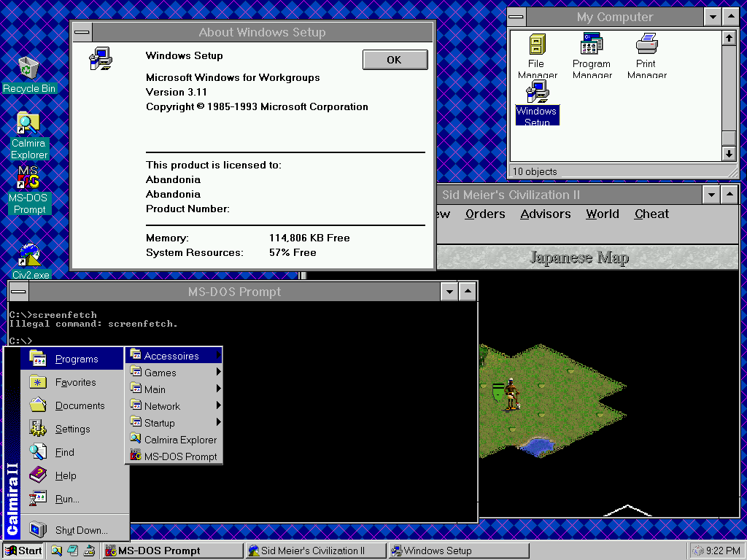Click My Computer scrollbar down arrow
This screenshot has width=747, height=560.
729,153
